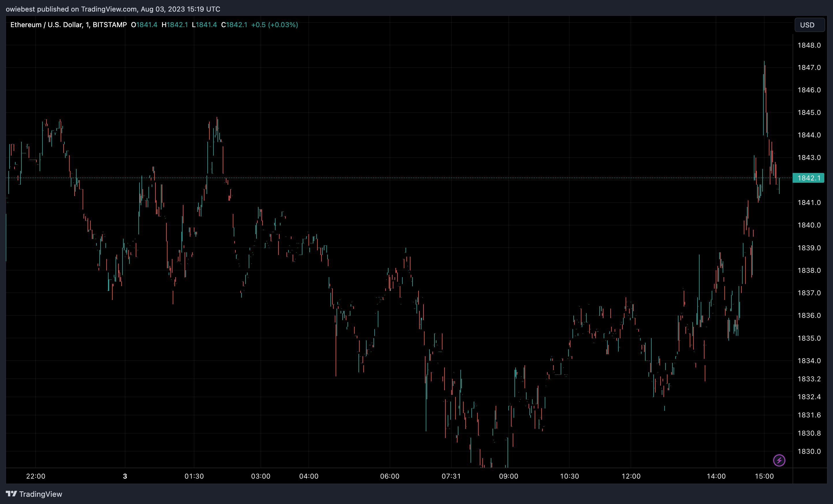Click the 1839.0 price axis label

point(809,248)
